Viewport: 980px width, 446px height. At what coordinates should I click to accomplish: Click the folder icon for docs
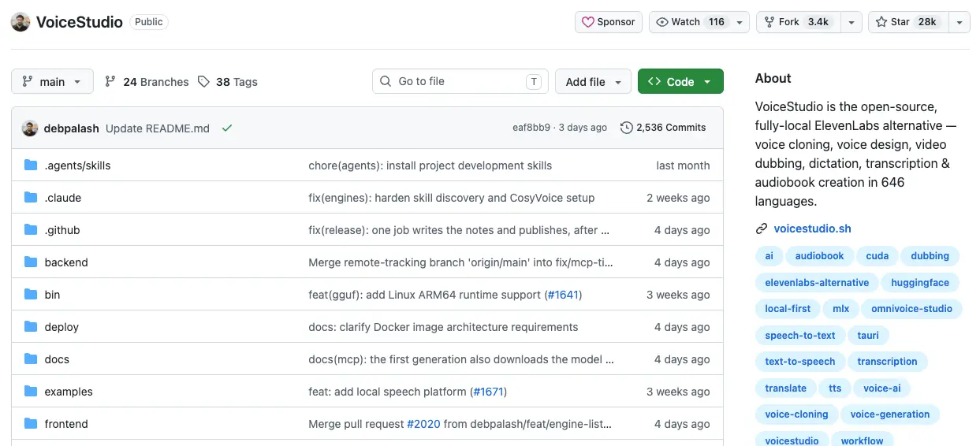point(31,359)
